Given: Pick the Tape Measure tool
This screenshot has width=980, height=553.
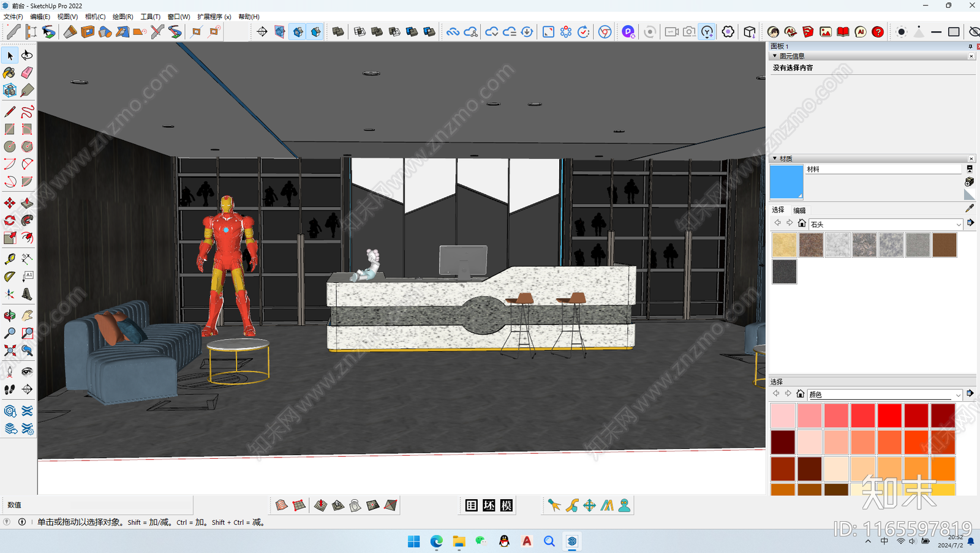Looking at the screenshot, I should pos(10,259).
